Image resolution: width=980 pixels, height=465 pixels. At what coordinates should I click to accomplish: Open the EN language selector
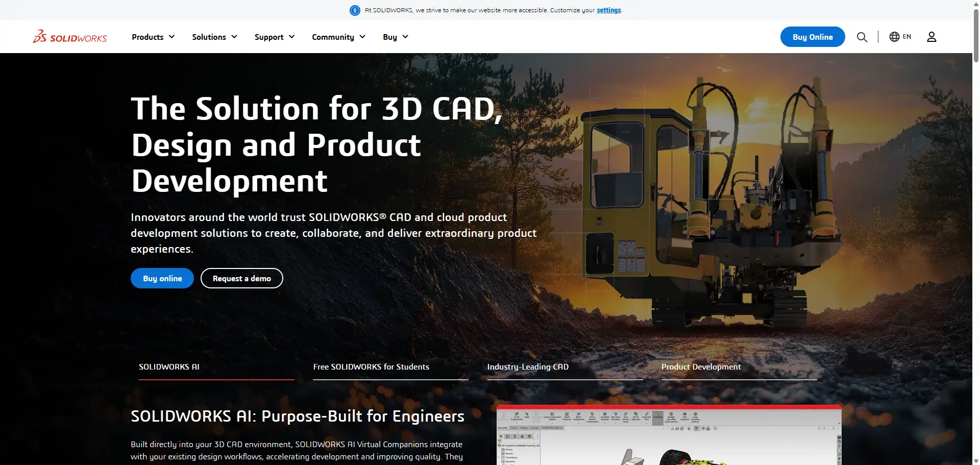(900, 37)
